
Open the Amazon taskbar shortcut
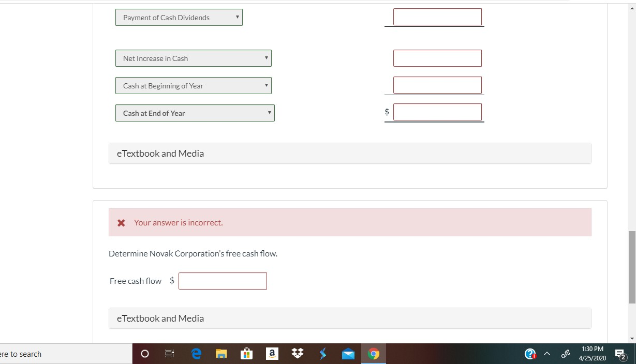(x=271, y=354)
